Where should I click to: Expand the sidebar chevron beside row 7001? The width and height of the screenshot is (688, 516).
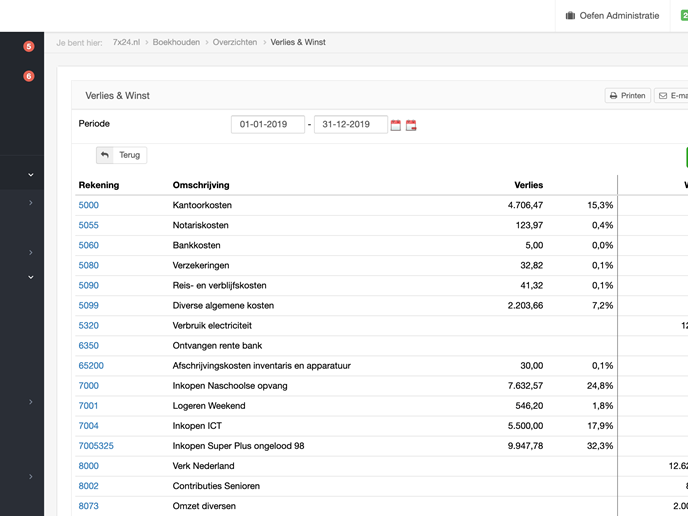tap(31, 402)
